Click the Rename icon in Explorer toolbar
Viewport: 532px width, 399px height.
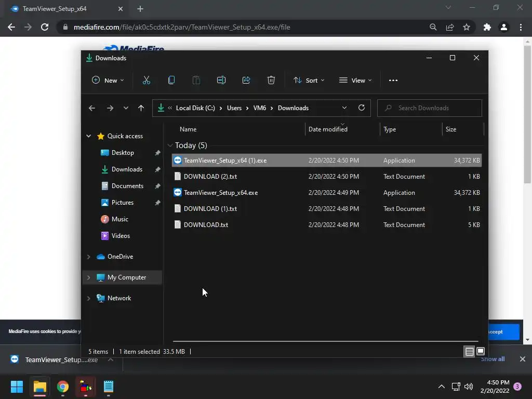coord(221,81)
